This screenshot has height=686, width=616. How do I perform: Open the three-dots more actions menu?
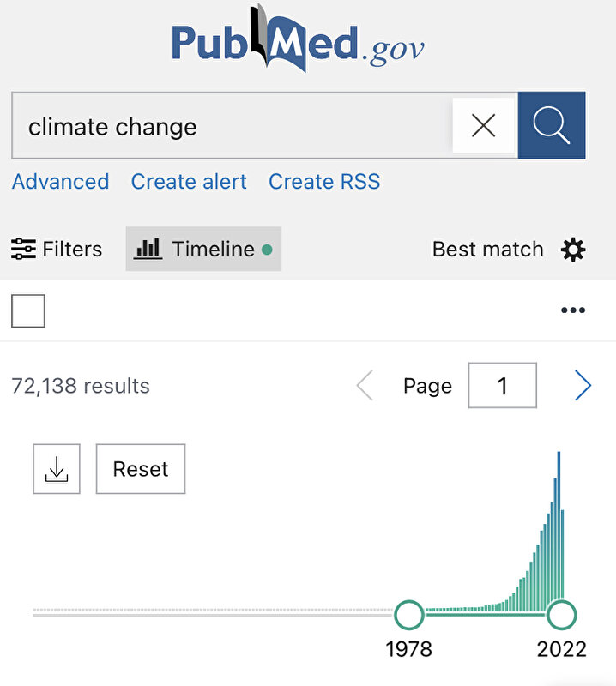coord(573,310)
